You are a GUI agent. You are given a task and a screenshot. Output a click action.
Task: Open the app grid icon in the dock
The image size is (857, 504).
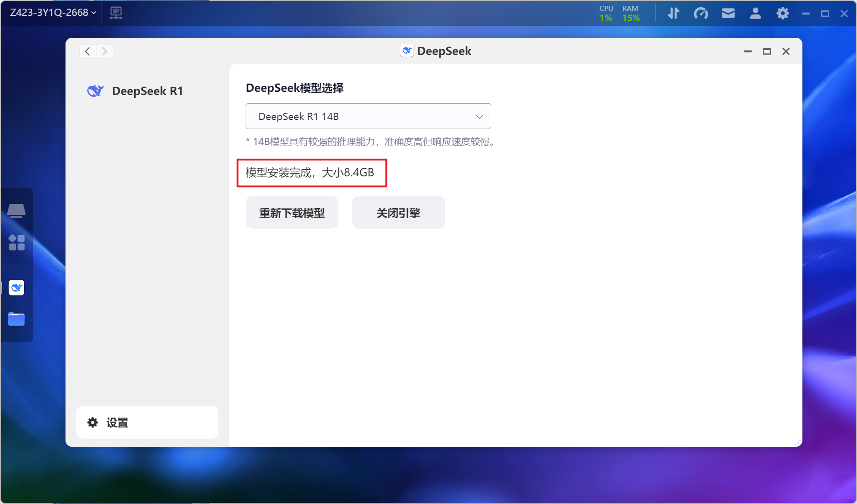click(x=16, y=242)
